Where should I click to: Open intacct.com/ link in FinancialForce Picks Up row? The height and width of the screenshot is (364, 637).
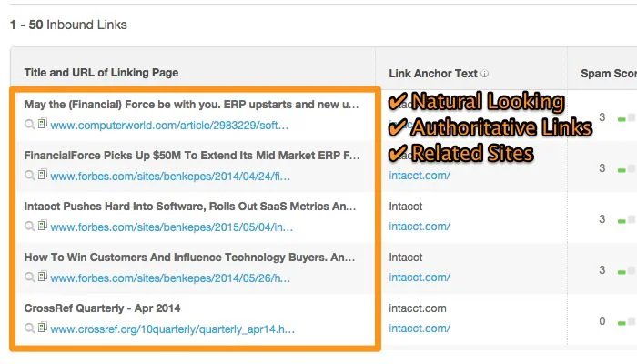[x=420, y=176]
